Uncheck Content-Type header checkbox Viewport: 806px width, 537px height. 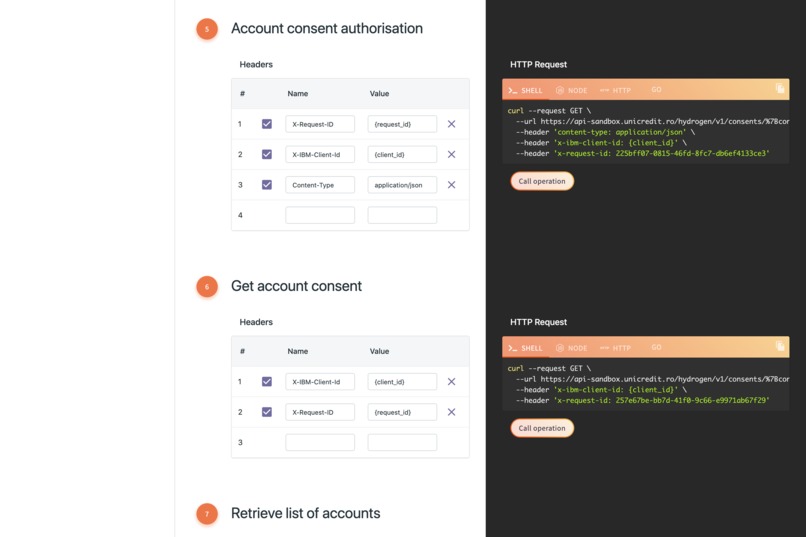pos(267,184)
